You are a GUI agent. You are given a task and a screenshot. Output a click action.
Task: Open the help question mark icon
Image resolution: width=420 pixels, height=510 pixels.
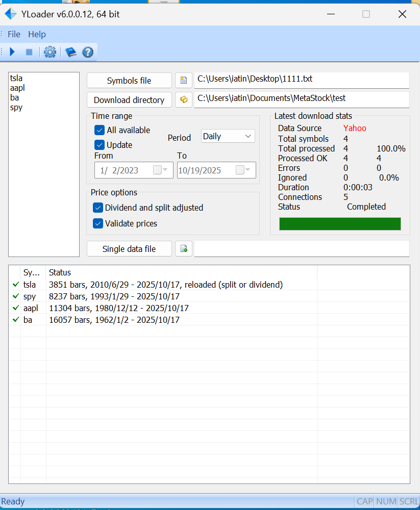tap(87, 52)
